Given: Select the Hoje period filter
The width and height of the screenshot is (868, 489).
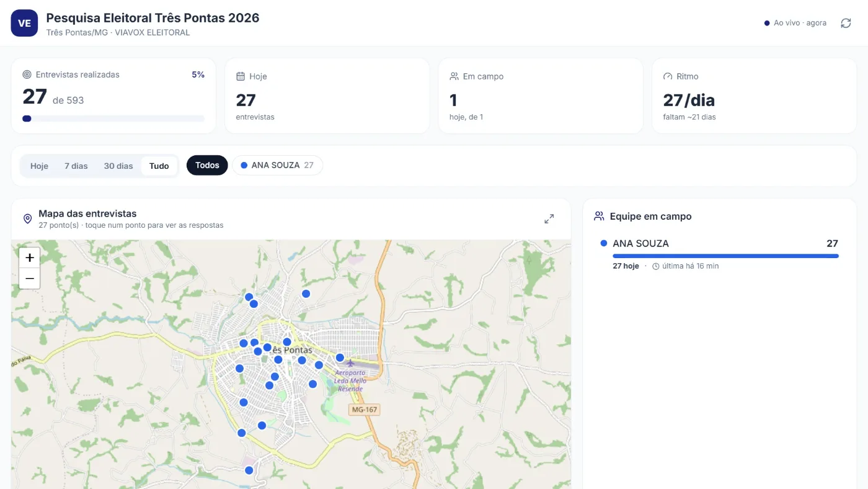Looking at the screenshot, I should coord(39,166).
